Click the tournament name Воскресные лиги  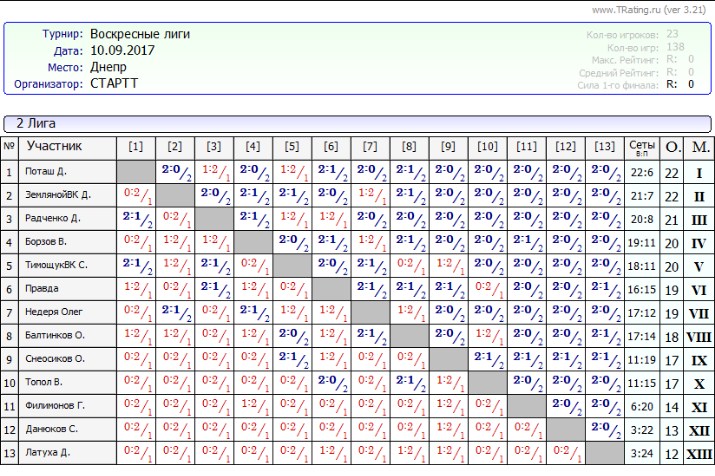tap(139, 34)
